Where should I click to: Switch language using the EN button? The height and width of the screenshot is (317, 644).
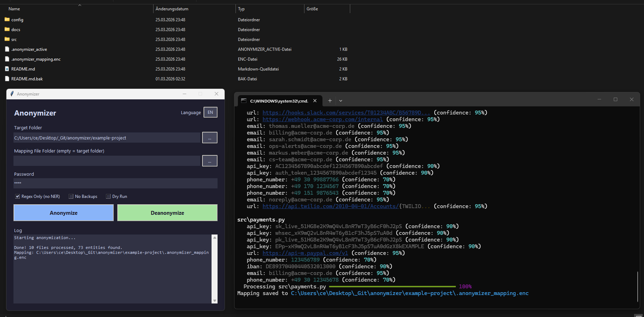210,112
